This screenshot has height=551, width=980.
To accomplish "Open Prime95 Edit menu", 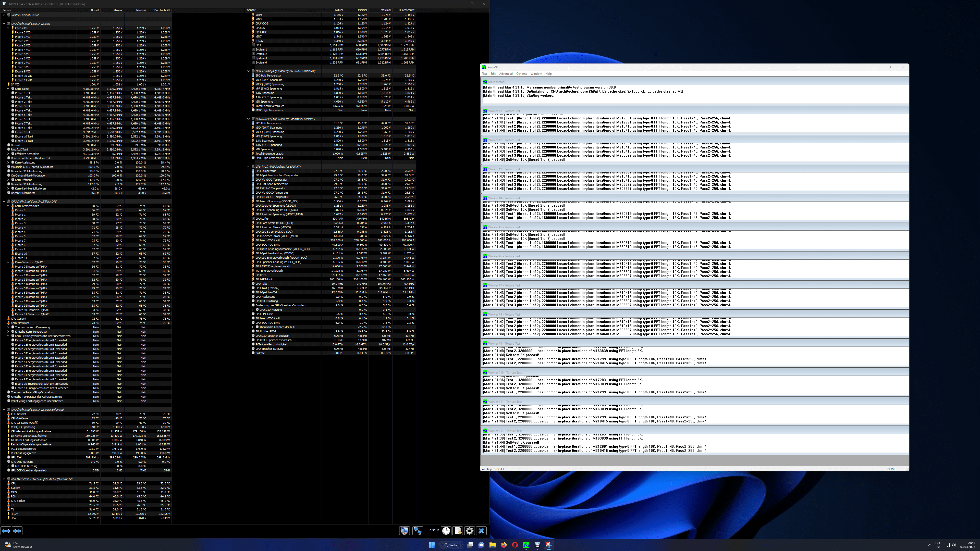I will point(493,74).
